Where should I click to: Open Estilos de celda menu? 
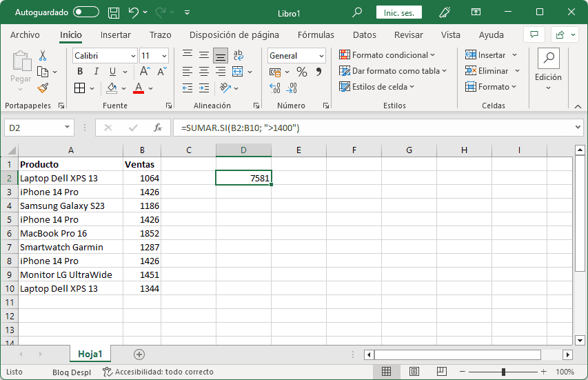[376, 87]
